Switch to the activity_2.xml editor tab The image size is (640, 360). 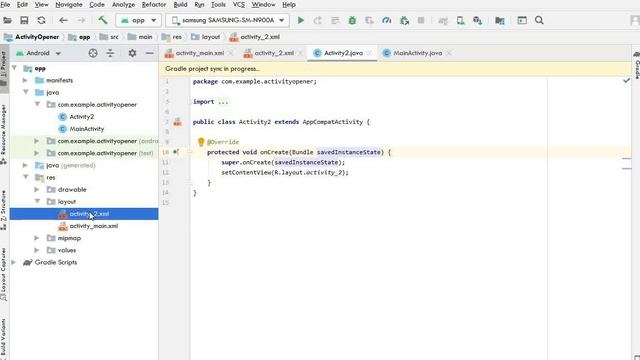click(273, 53)
